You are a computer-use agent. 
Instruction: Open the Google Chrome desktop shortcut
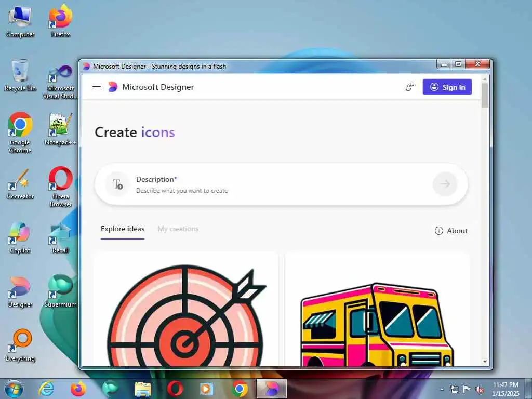pos(20,132)
